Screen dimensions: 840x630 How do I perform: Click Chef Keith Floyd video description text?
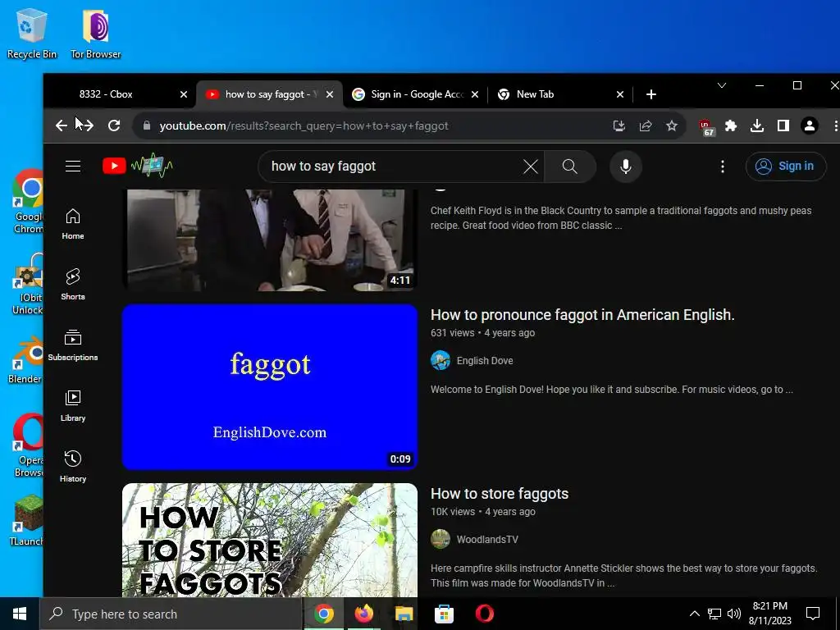[621, 217]
